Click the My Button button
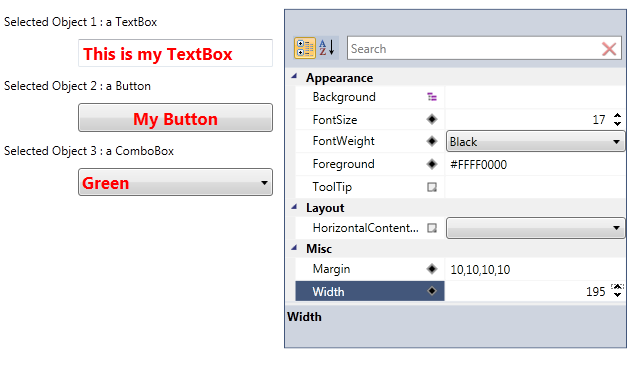Viewport: 633px width, 365px height. point(175,117)
